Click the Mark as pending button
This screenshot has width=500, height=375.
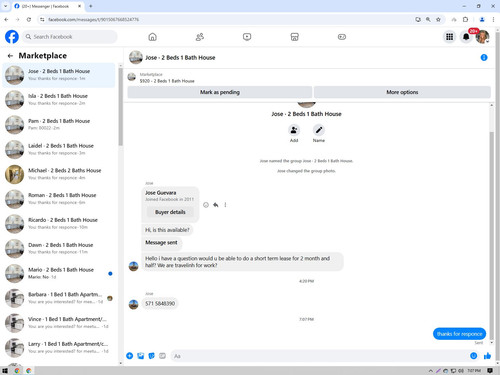pyautogui.click(x=220, y=92)
